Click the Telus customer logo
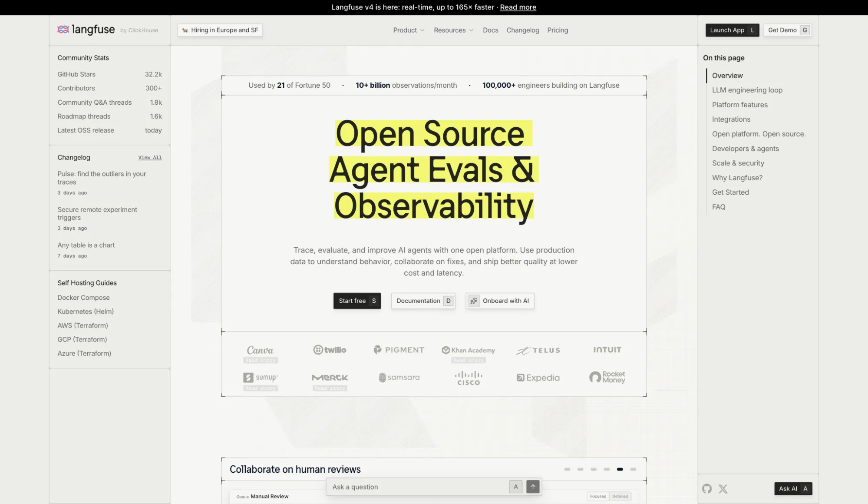The width and height of the screenshot is (868, 504). tap(538, 350)
